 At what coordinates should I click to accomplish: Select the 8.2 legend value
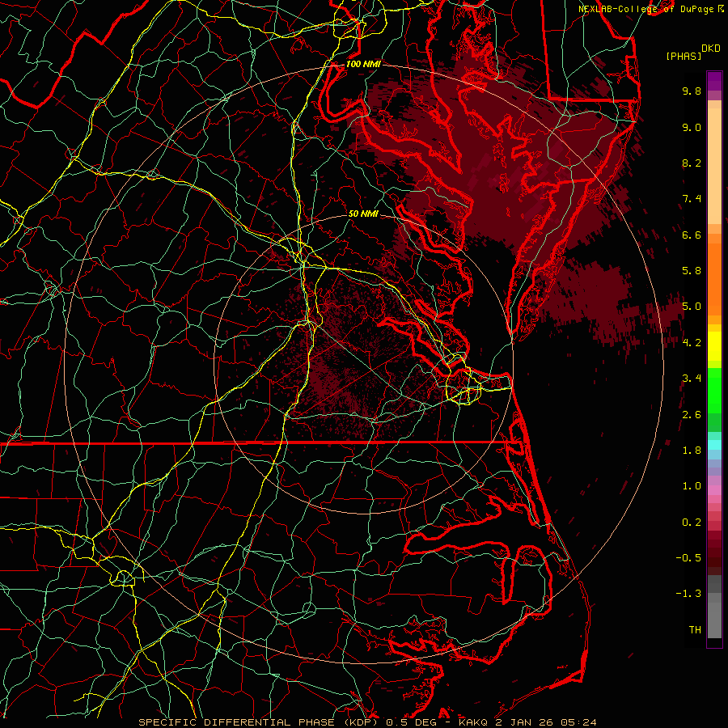pyautogui.click(x=692, y=163)
